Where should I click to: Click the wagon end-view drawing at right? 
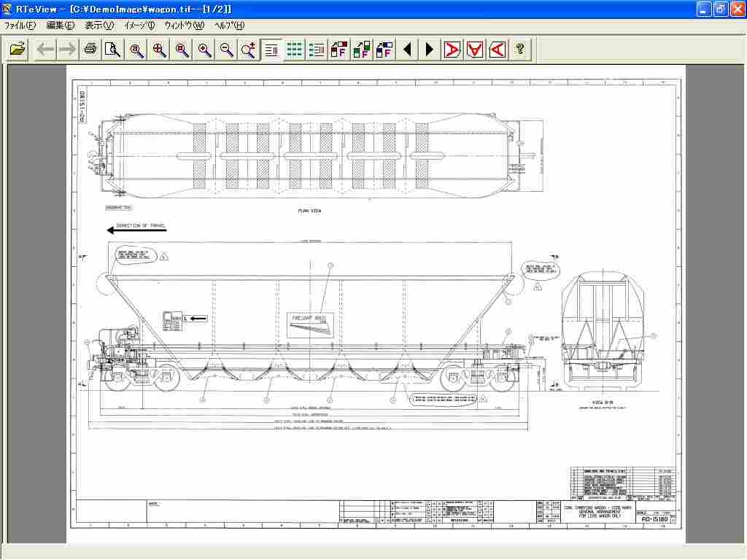click(x=603, y=330)
